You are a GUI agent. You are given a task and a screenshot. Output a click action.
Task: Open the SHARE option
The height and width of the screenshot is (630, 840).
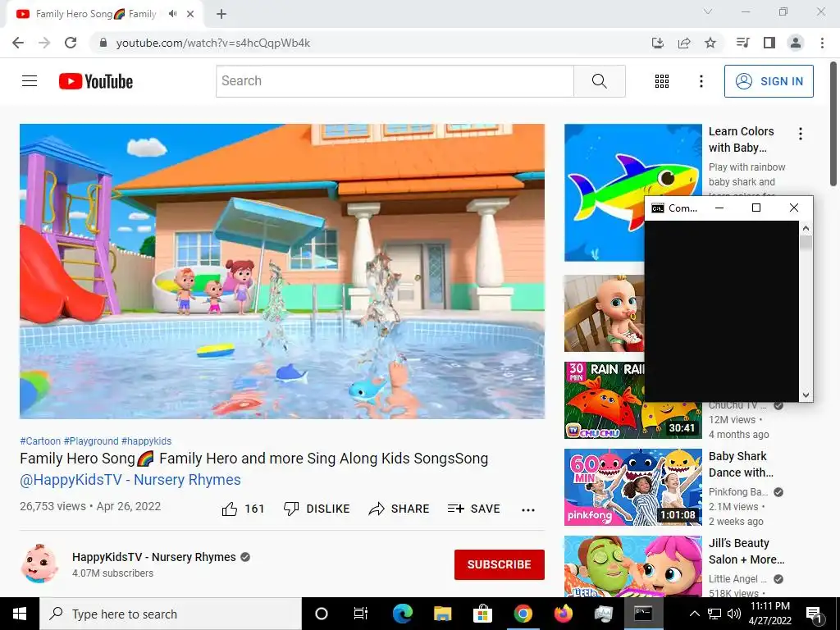(399, 509)
